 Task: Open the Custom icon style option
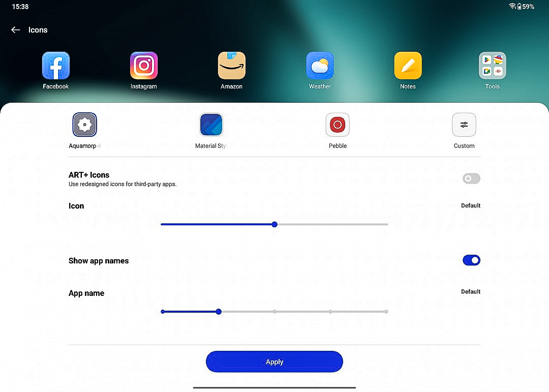click(464, 125)
